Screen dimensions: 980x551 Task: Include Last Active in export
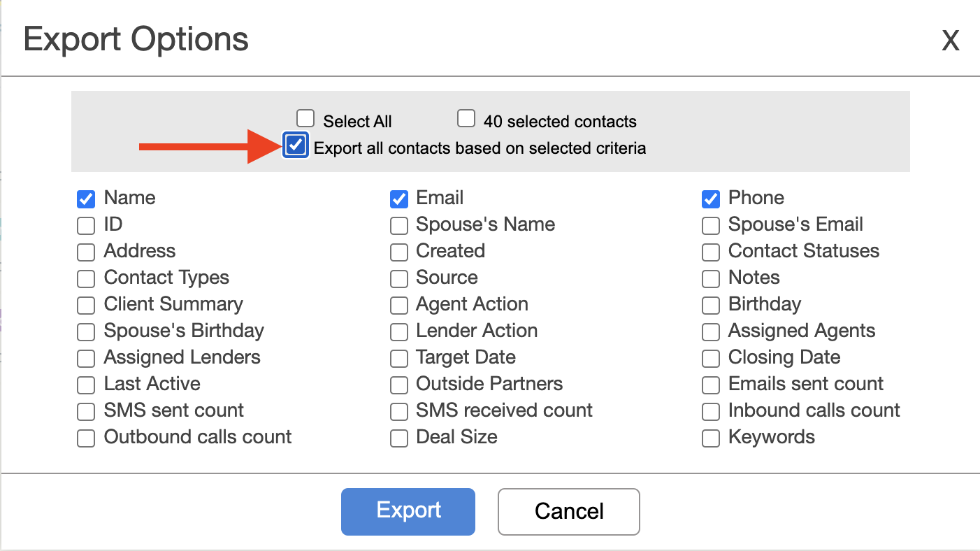click(86, 385)
